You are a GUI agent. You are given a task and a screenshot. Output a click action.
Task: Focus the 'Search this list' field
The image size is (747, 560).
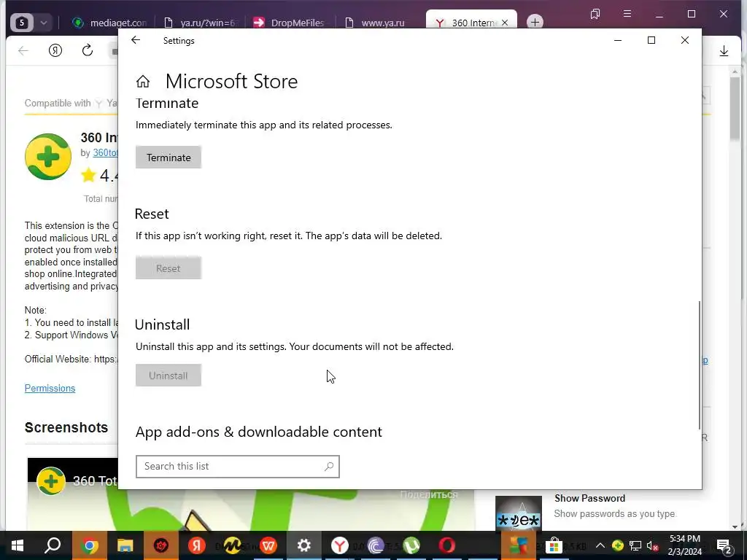click(x=237, y=467)
